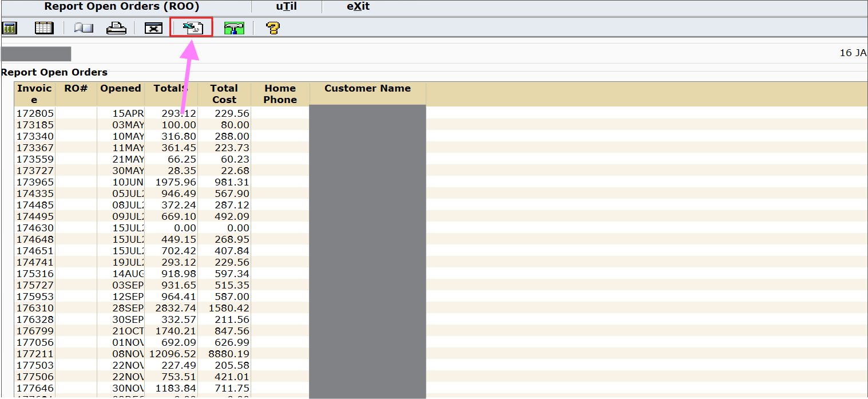
Task: Click the opened date 10JUN
Action: click(128, 182)
